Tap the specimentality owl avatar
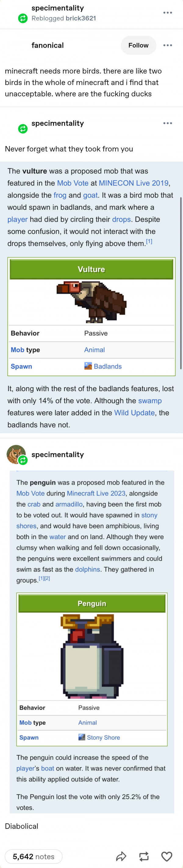 (16, 454)
